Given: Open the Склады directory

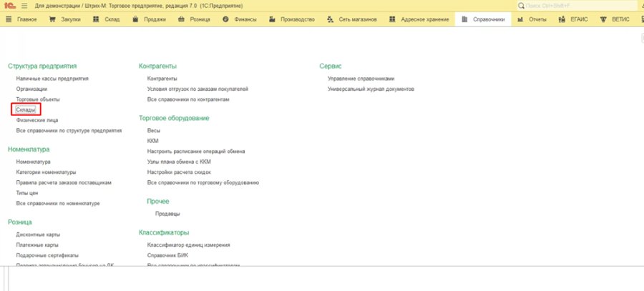Looking at the screenshot, I should (x=26, y=109).
